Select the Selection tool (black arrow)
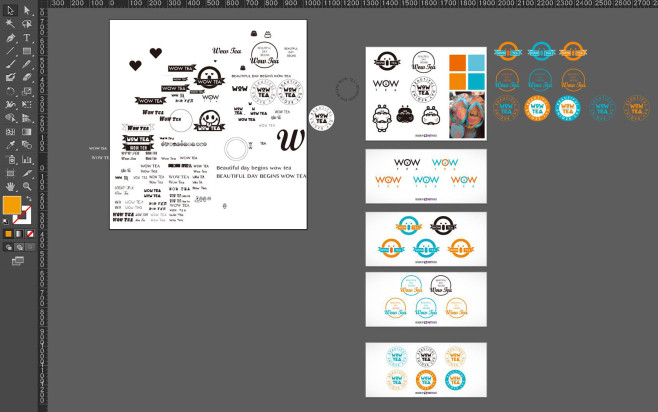Viewport: 658px width, 412px height. (10, 10)
